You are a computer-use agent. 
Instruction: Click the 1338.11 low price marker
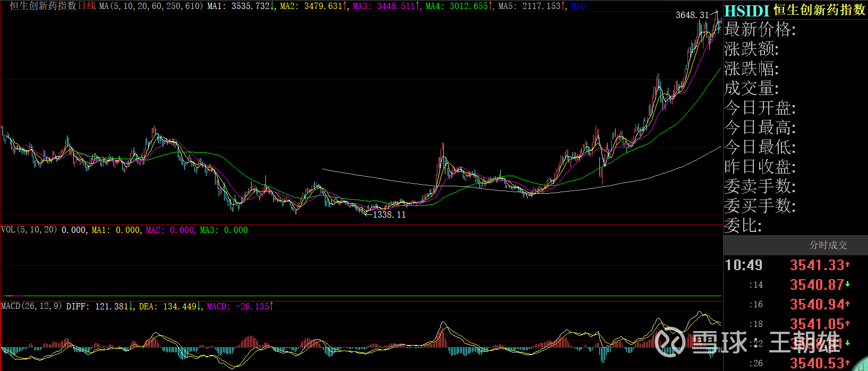click(x=389, y=215)
